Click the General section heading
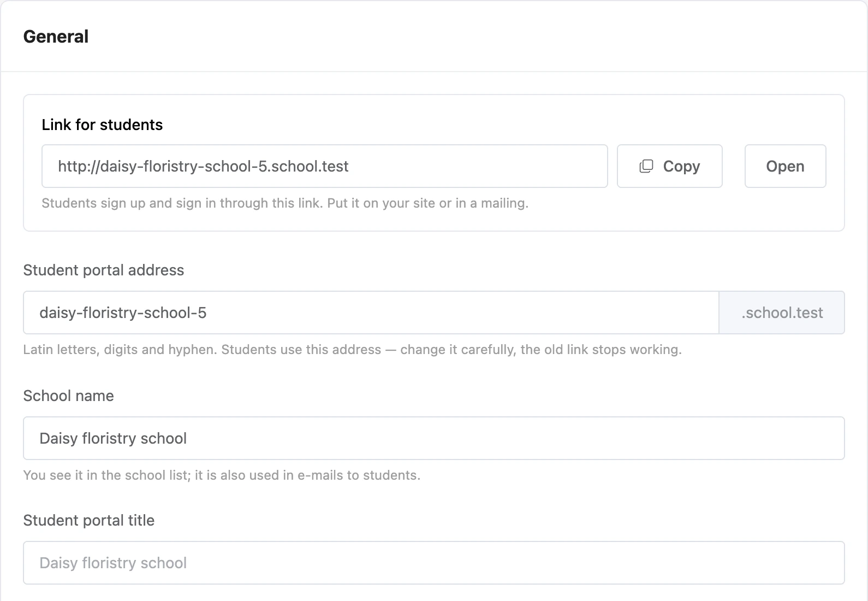The width and height of the screenshot is (868, 601). coord(56,37)
